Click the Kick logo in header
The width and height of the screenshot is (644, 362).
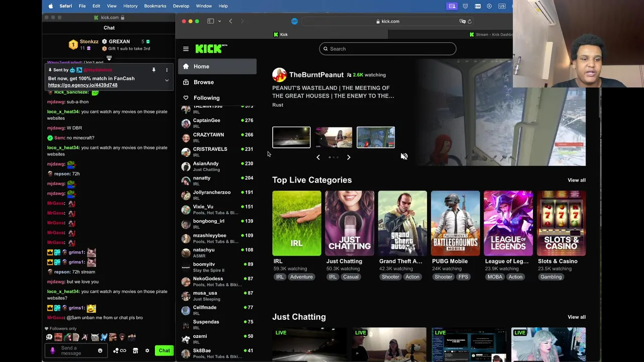(211, 49)
